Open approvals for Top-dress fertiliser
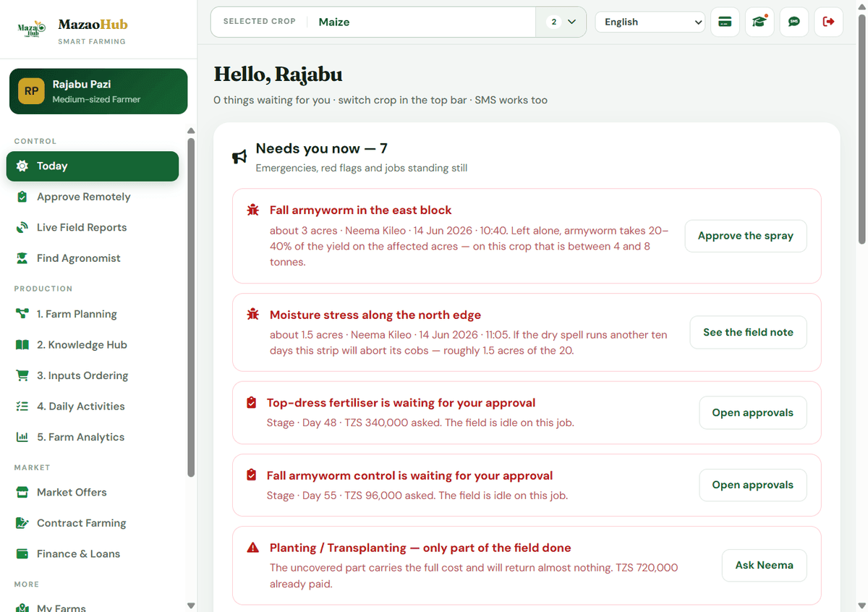Image resolution: width=868 pixels, height=612 pixels. [752, 412]
